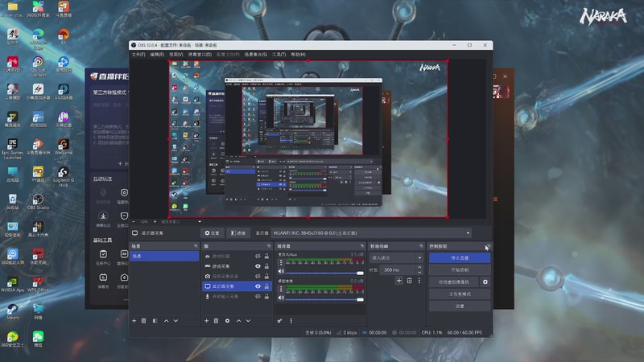Show the audio input capture source
The height and width of the screenshot is (362, 644).
[x=258, y=296]
